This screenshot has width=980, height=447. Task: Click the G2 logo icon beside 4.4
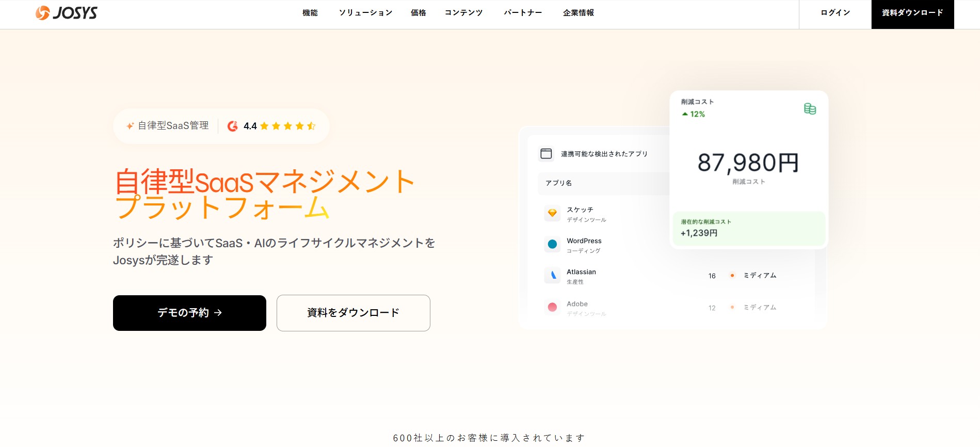coord(233,126)
